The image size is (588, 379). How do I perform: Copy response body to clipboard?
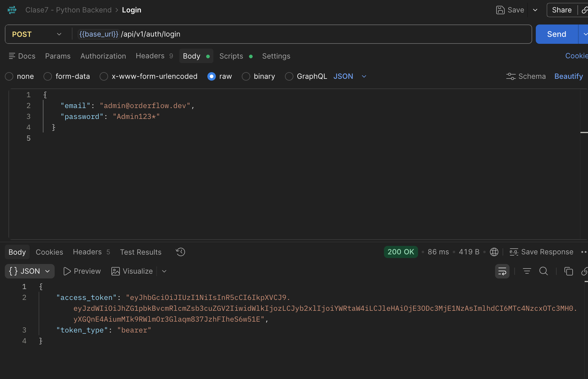569,271
